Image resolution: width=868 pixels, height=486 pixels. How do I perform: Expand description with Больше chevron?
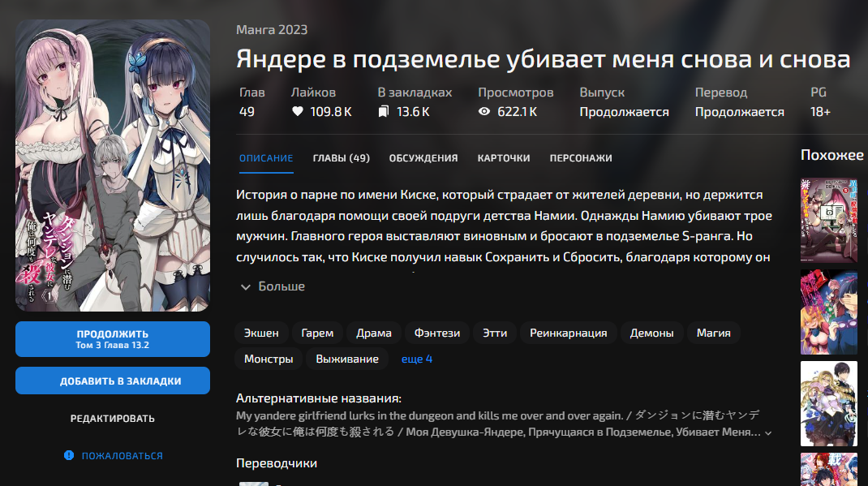tap(246, 286)
